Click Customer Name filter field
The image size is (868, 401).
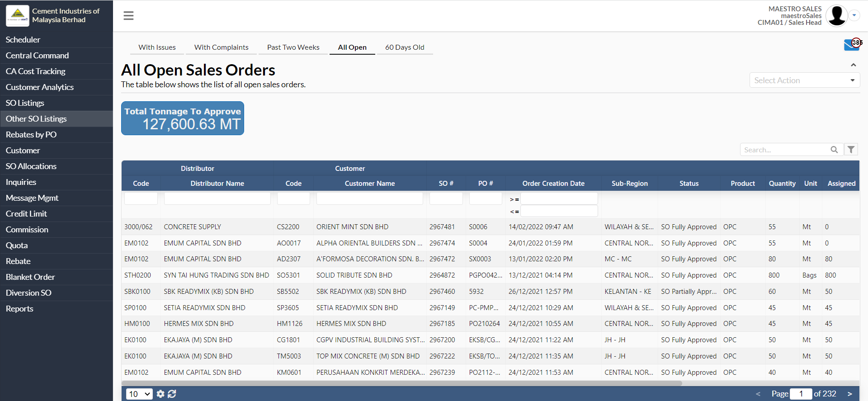pos(370,198)
